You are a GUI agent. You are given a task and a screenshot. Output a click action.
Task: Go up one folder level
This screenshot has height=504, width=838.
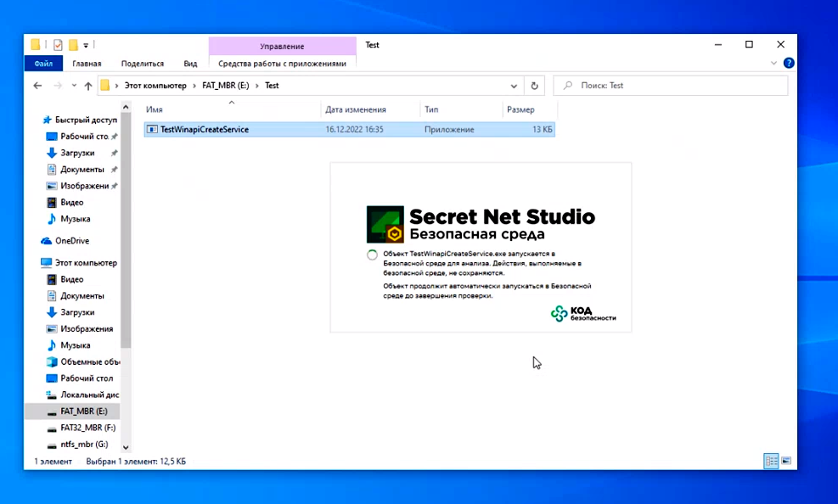(88, 86)
